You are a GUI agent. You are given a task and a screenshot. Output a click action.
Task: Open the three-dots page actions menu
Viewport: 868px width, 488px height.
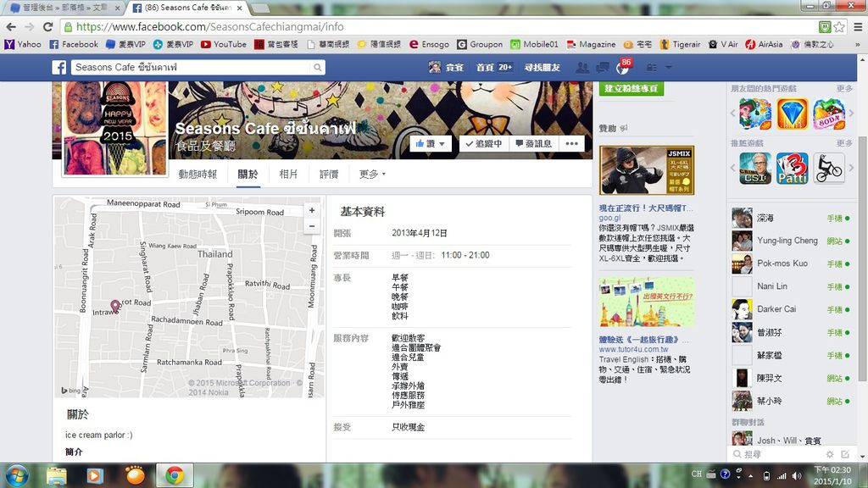pos(572,144)
